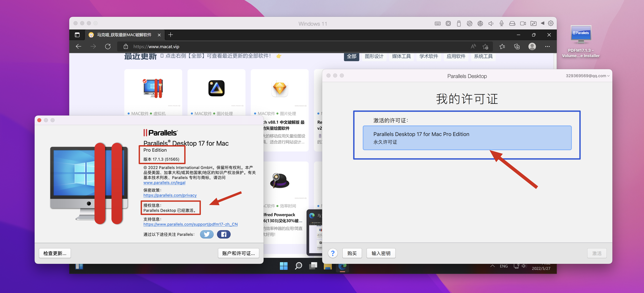
Task: Click the site lock icon in address bar
Action: pos(126,46)
